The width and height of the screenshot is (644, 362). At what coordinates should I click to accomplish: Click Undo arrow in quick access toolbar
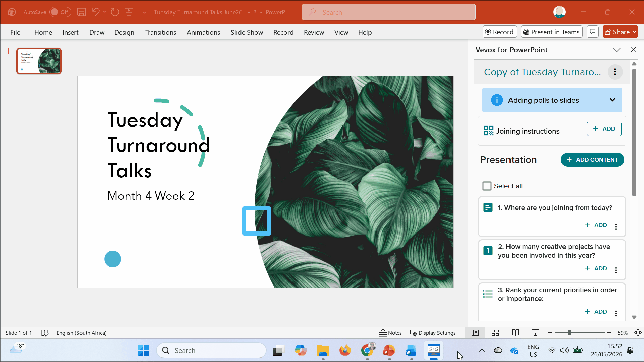(96, 12)
